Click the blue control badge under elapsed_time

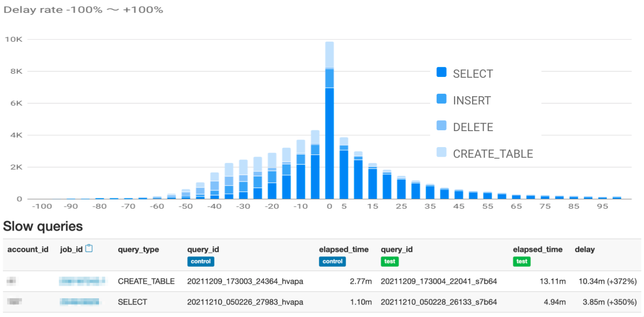point(332,262)
